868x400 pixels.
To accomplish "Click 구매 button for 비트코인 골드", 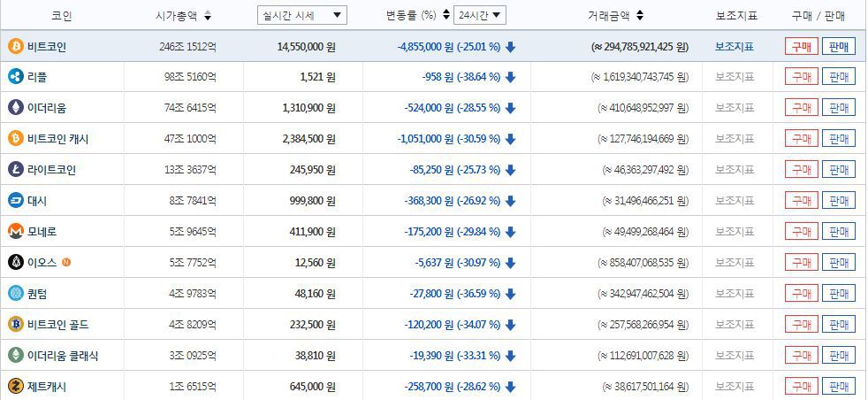I will click(x=801, y=324).
